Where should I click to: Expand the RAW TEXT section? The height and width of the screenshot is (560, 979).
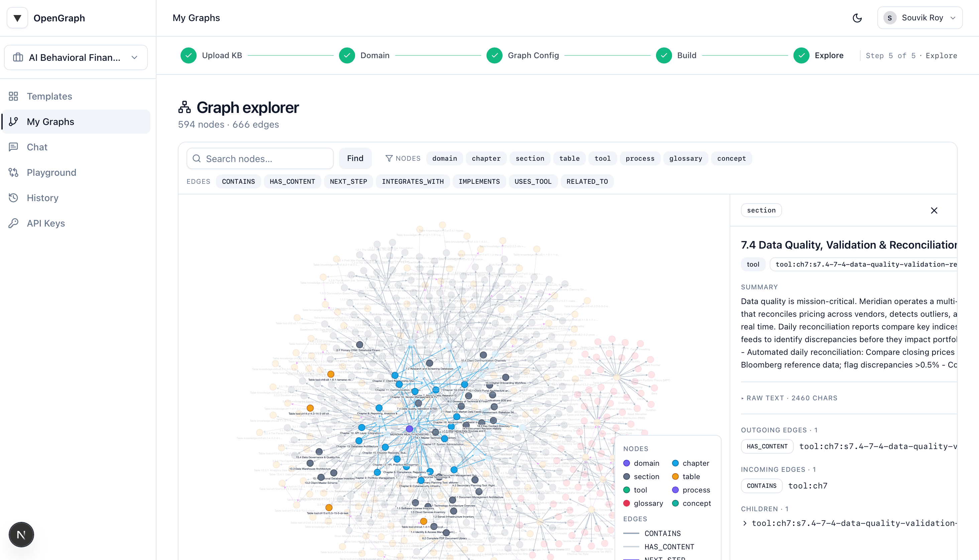pos(789,398)
